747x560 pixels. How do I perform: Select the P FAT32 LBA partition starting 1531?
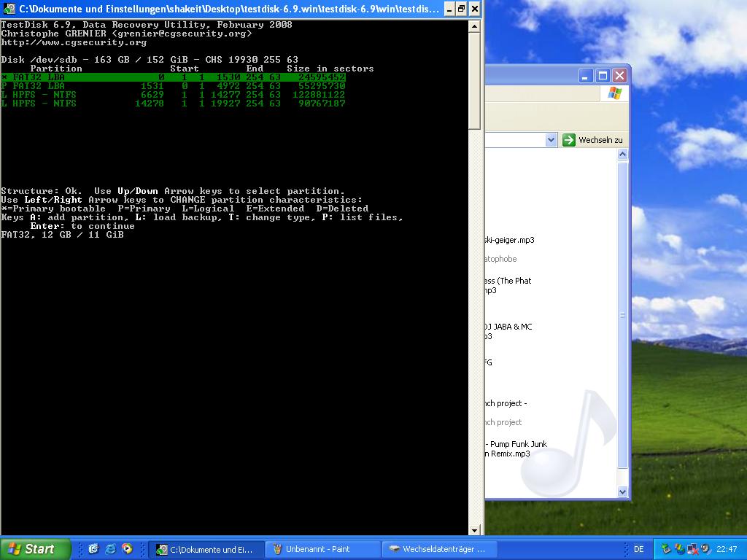pos(174,86)
